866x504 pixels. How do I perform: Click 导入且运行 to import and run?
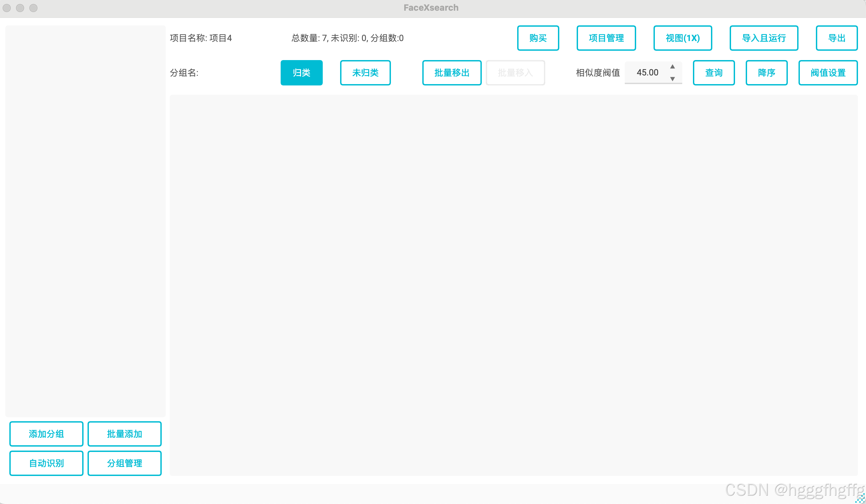tap(763, 38)
